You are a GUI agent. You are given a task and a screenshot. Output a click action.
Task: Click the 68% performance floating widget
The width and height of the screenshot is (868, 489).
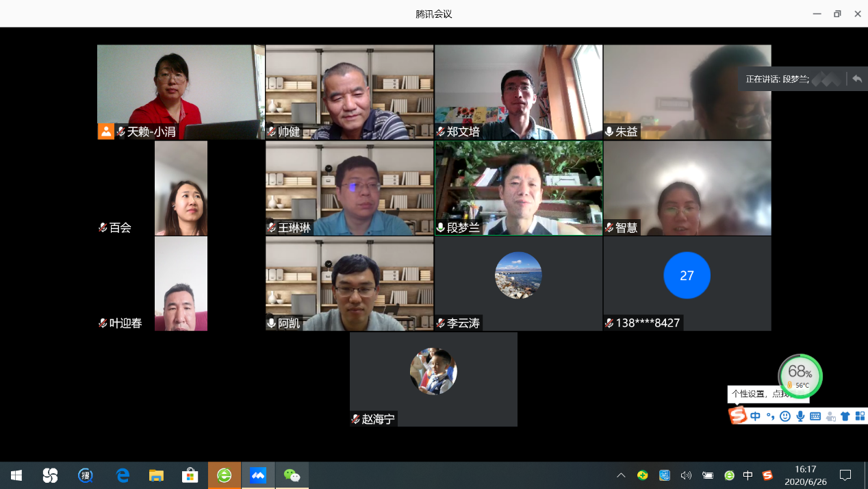(800, 375)
